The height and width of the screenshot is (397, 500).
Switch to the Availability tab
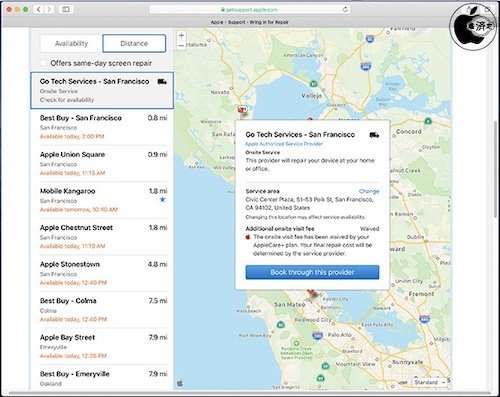click(x=71, y=43)
